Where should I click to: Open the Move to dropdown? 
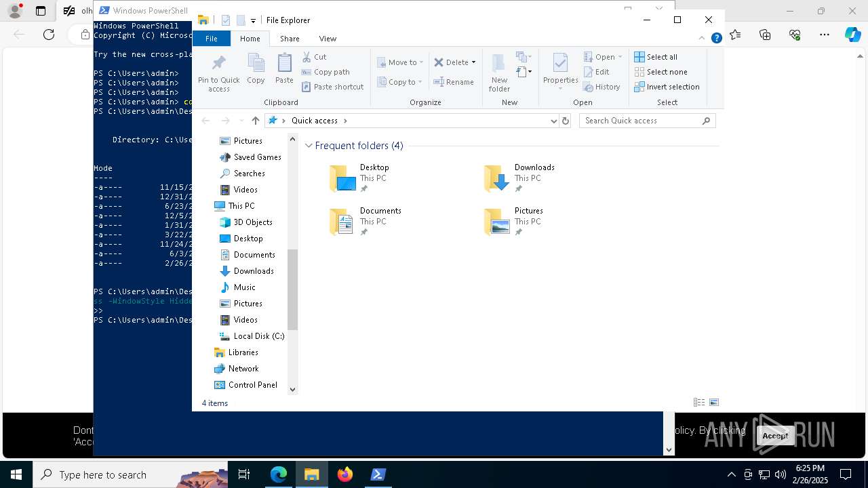(x=400, y=62)
